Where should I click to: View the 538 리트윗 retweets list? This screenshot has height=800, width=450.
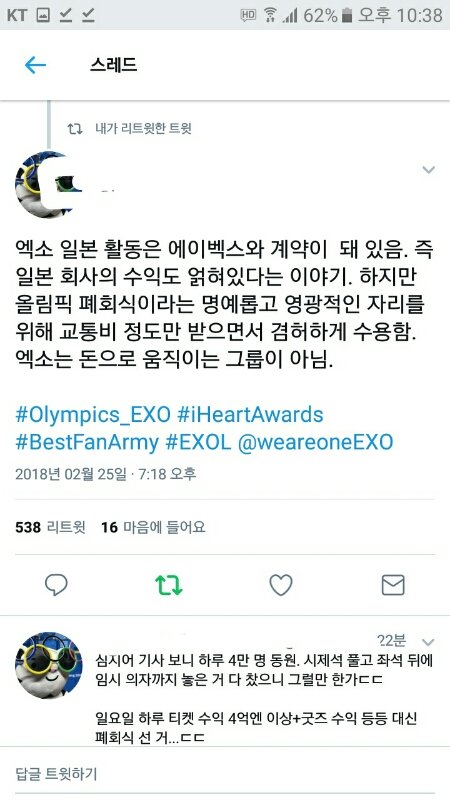coord(51,527)
